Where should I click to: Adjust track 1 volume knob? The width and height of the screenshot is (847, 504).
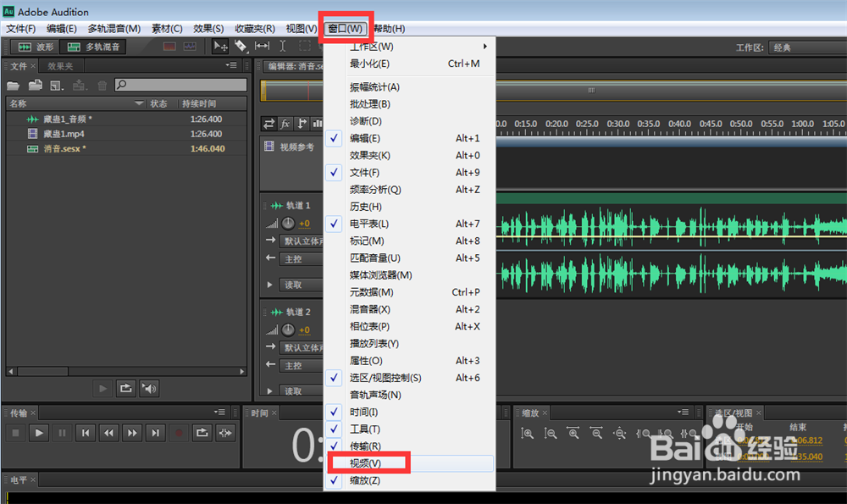[288, 223]
